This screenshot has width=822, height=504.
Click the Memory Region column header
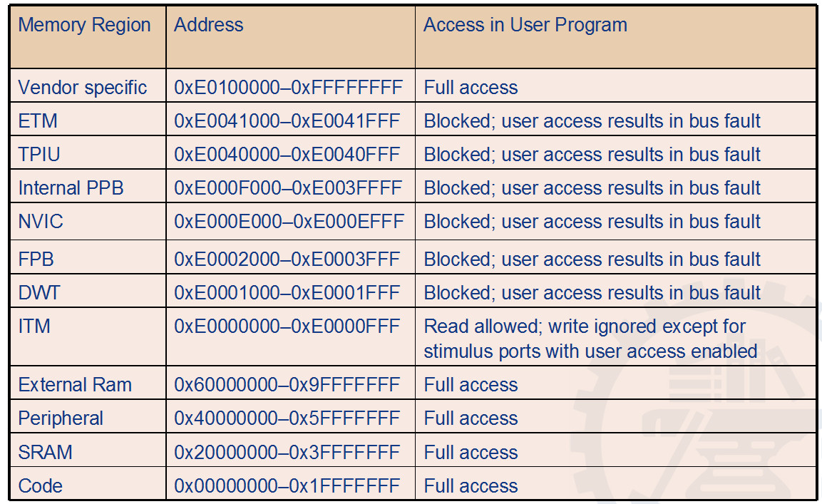coord(84,25)
